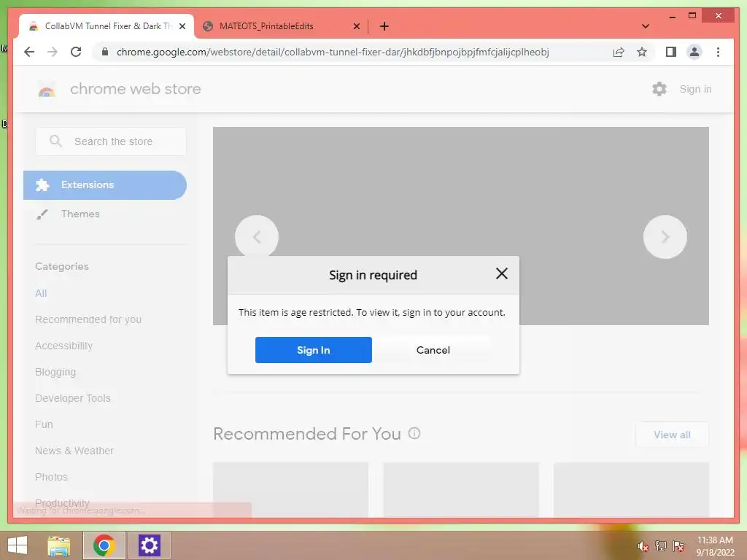Viewport: 747px width, 560px height.
Task: Choose the Accessibility category
Action: (64, 346)
